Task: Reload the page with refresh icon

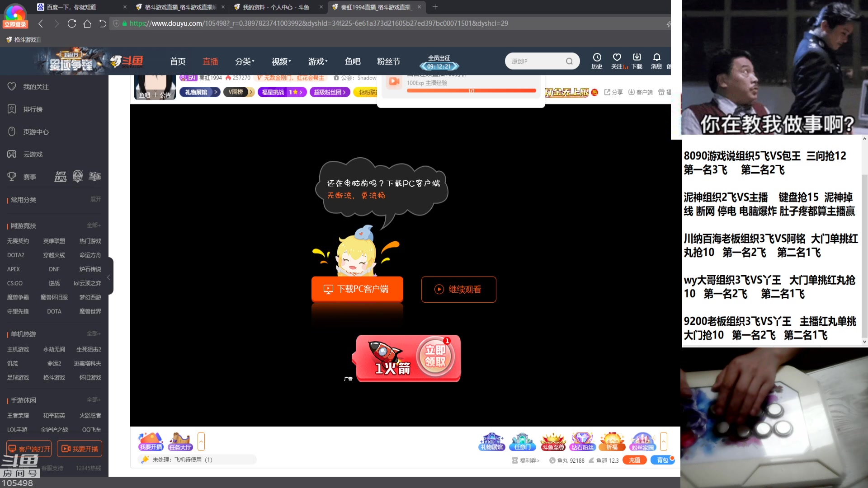Action: (x=71, y=23)
